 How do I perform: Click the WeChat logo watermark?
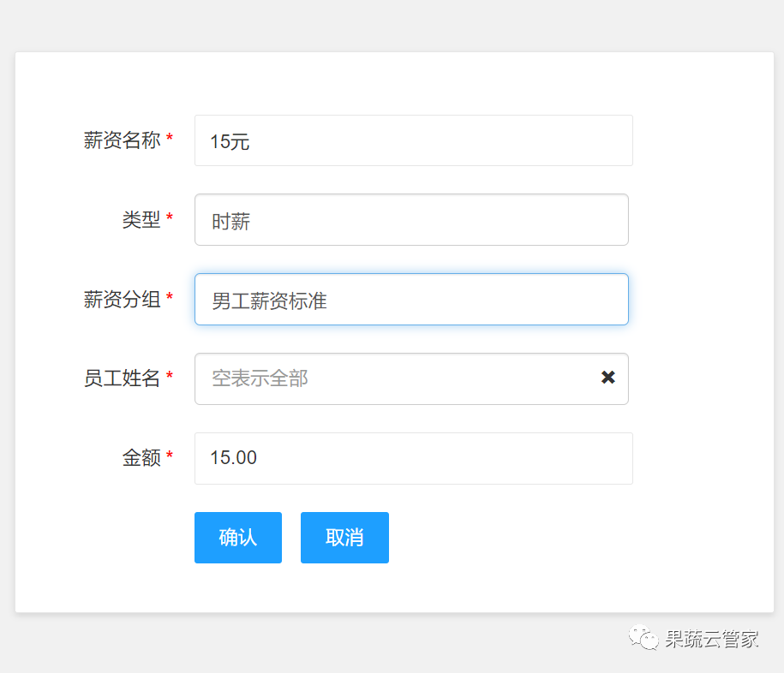[x=643, y=638]
